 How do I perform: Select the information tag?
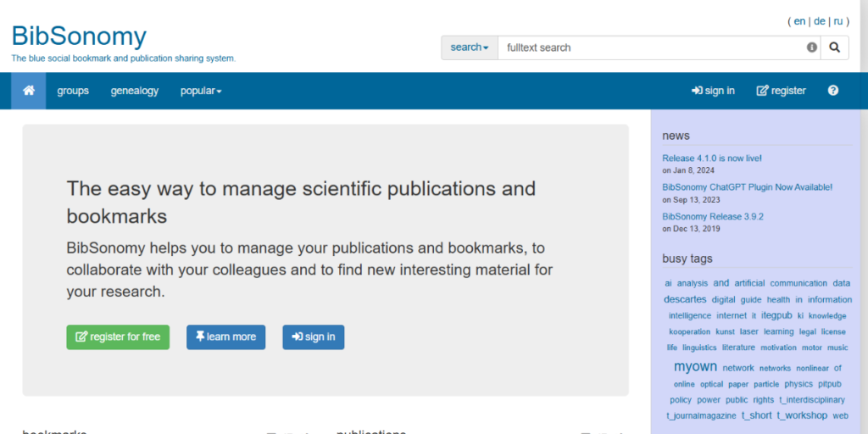point(830,300)
